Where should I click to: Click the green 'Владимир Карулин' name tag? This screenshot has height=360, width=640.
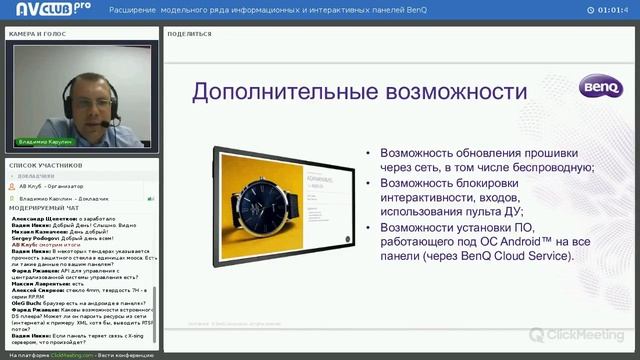[x=45, y=142]
